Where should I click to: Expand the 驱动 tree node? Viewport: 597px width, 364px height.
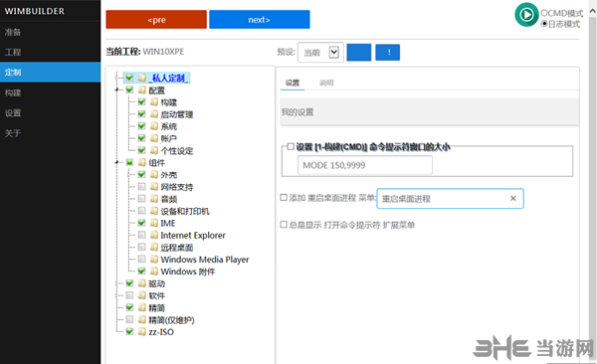coord(116,283)
